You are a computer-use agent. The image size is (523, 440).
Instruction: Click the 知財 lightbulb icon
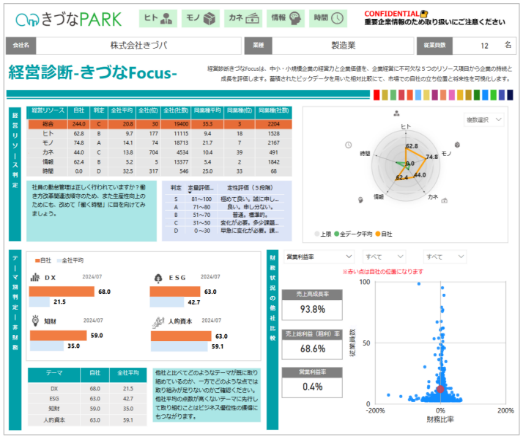(x=35, y=321)
